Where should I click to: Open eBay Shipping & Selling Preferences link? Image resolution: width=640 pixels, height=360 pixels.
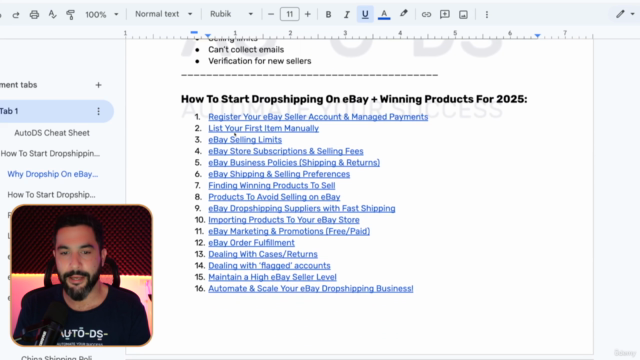coord(279,174)
